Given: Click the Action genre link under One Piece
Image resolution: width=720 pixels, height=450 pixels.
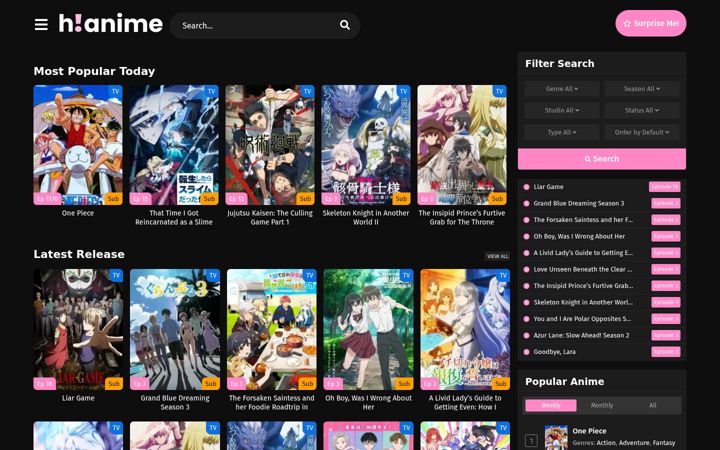Looking at the screenshot, I should click(x=606, y=443).
